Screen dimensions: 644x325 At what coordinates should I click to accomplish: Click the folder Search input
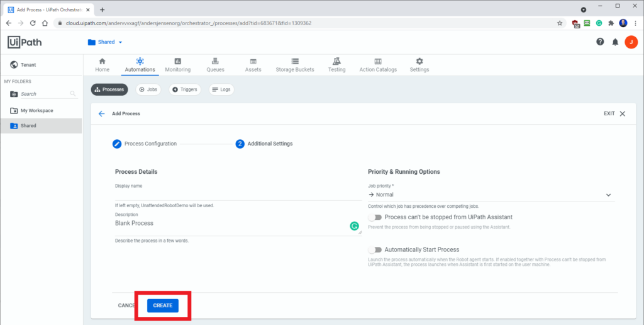click(45, 94)
